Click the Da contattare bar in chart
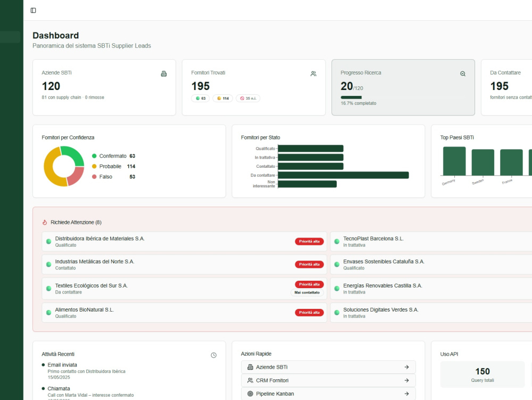 click(x=343, y=175)
